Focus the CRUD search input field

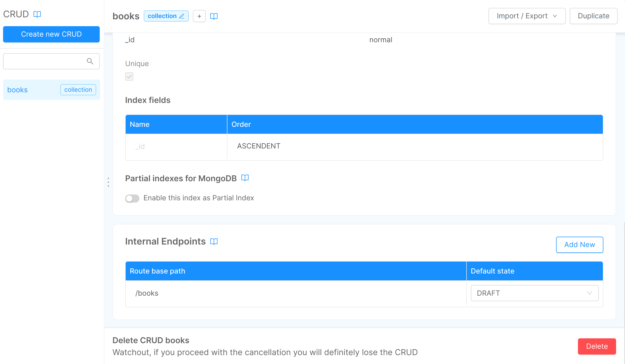pos(45,61)
